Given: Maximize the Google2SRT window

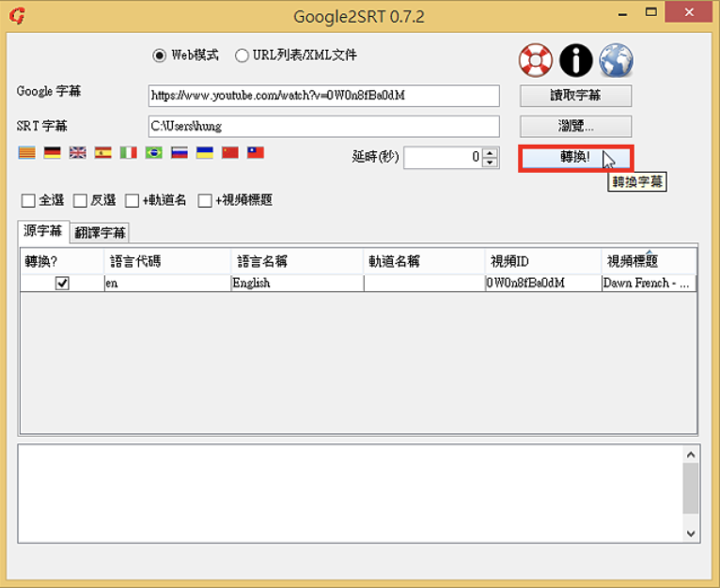Looking at the screenshot, I should [x=650, y=12].
